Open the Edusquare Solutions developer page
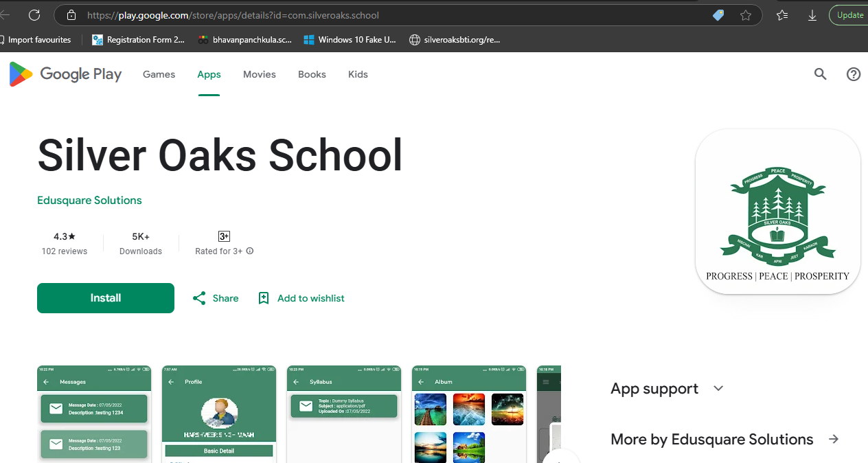Screen dimensions: 868x463 click(x=89, y=200)
